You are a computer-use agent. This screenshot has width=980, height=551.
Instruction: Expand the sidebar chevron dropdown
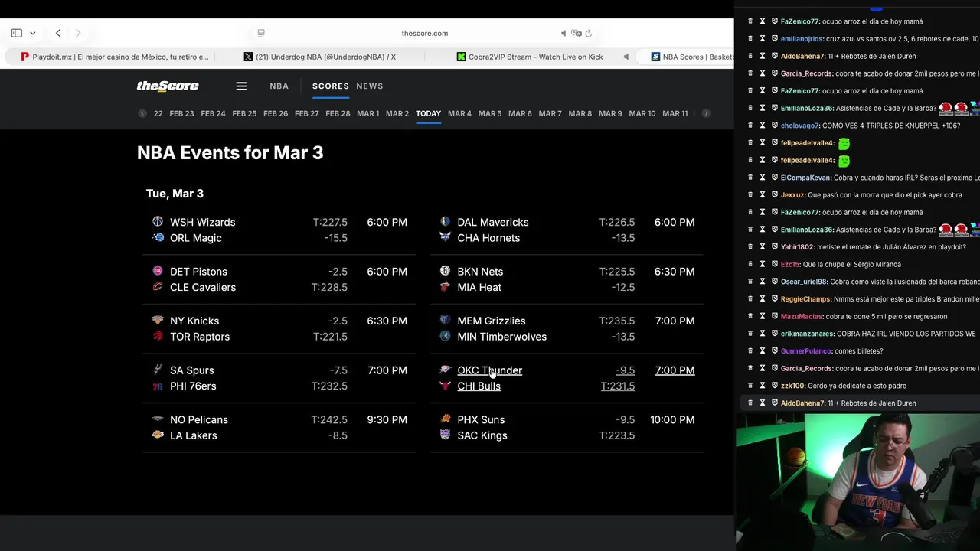[x=33, y=33]
